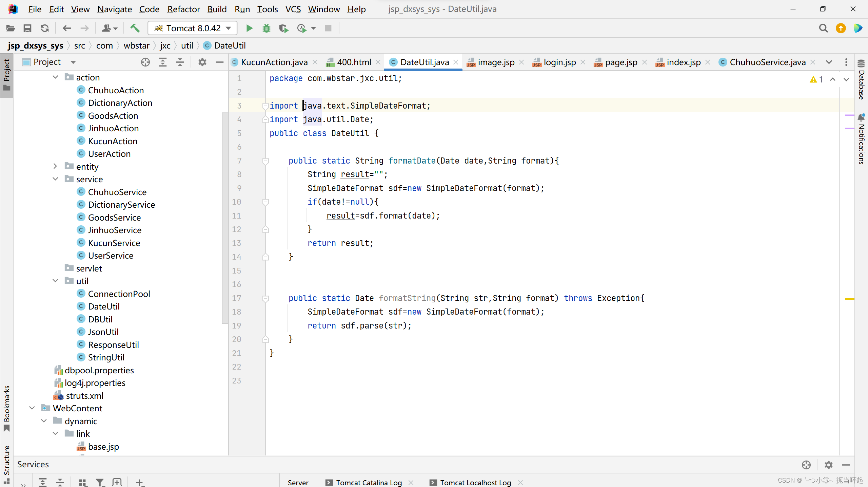Click the wbstar breadcrumb

[136, 45]
